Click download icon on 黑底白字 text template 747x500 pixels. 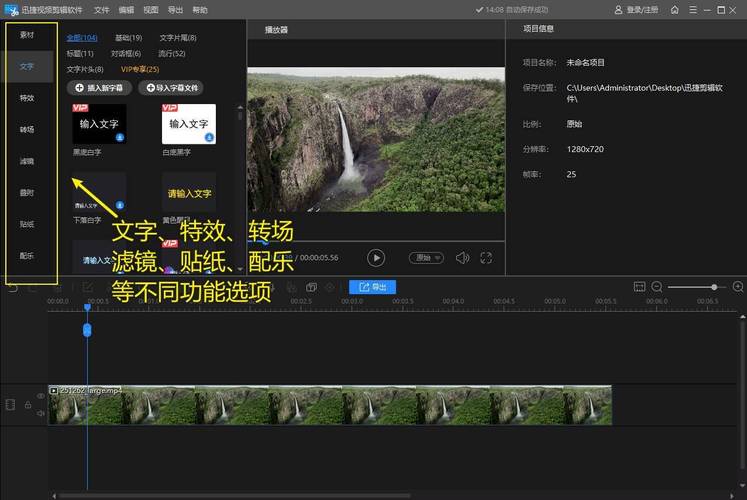pyautogui.click(x=120, y=137)
